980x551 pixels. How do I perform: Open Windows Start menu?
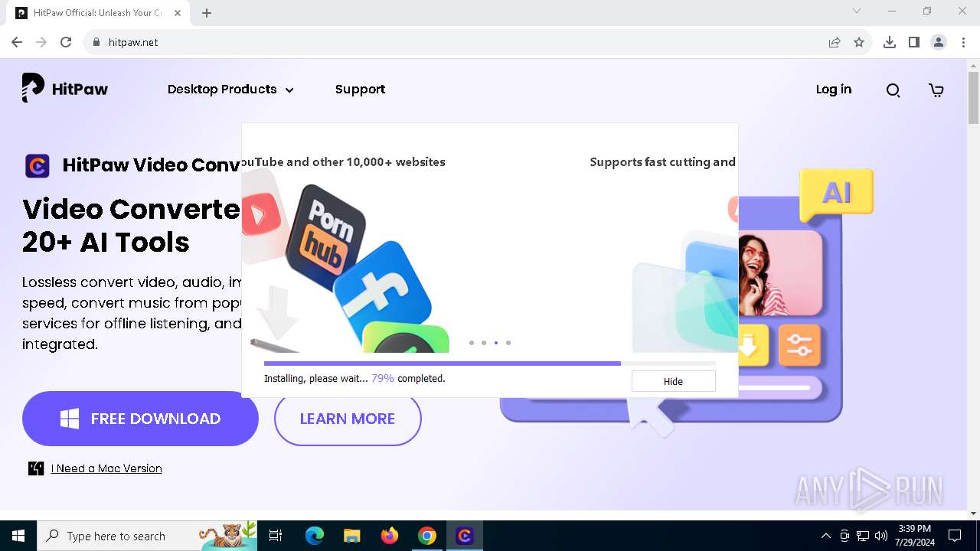(18, 536)
